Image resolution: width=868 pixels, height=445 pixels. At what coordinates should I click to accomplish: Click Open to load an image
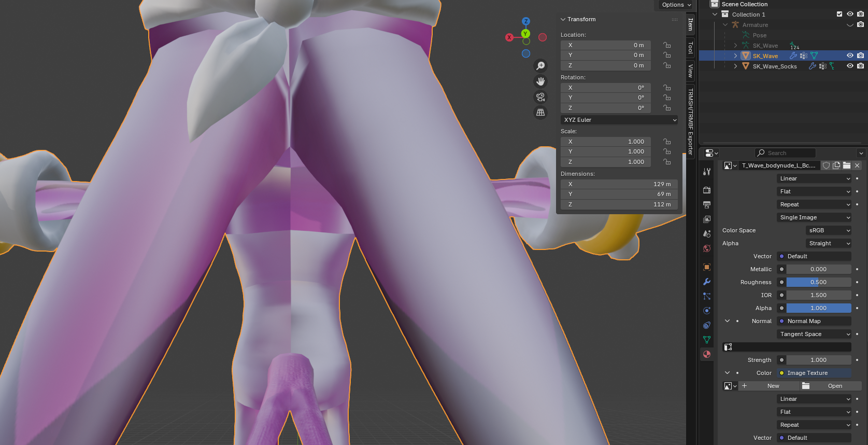click(x=831, y=386)
